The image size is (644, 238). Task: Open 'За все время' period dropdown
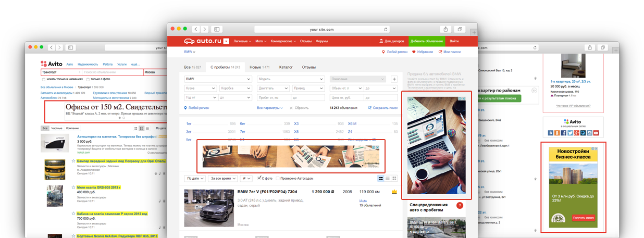[222, 178]
